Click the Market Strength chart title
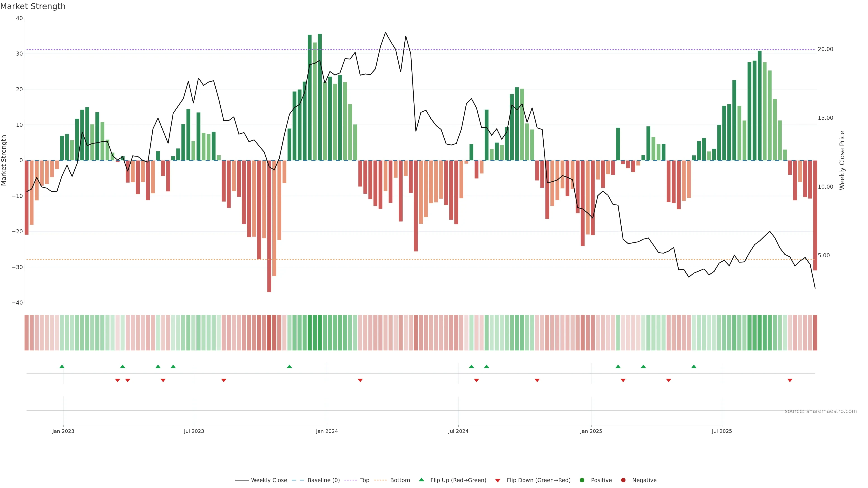868x488 pixels. tap(33, 6)
